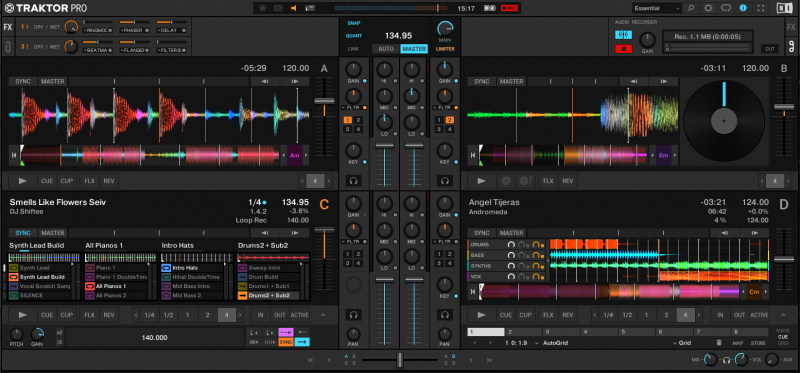Open the FLANGER effect dropdown
800x373 pixels.
(135, 50)
